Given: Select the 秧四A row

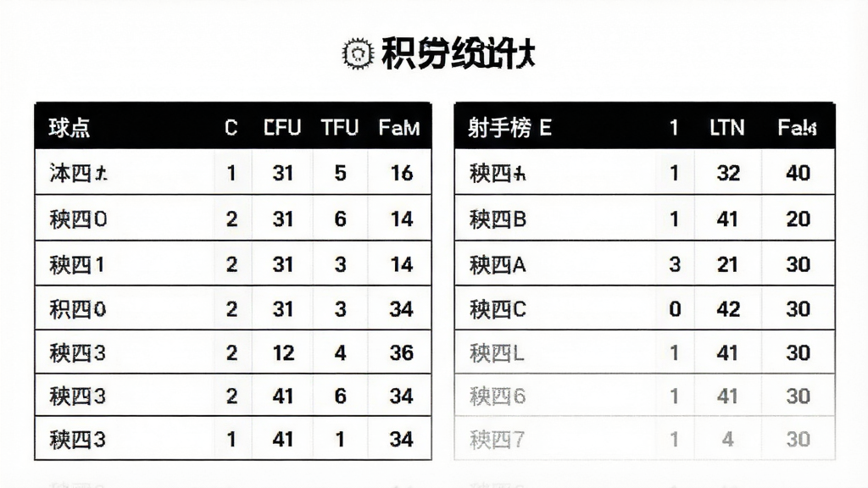Looking at the screenshot, I should pos(644,263).
